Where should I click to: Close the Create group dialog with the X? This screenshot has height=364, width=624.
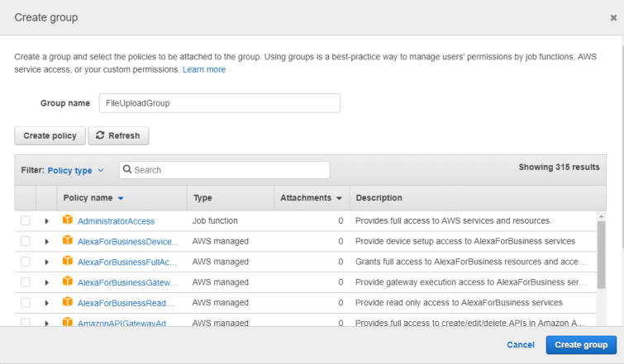pos(613,17)
